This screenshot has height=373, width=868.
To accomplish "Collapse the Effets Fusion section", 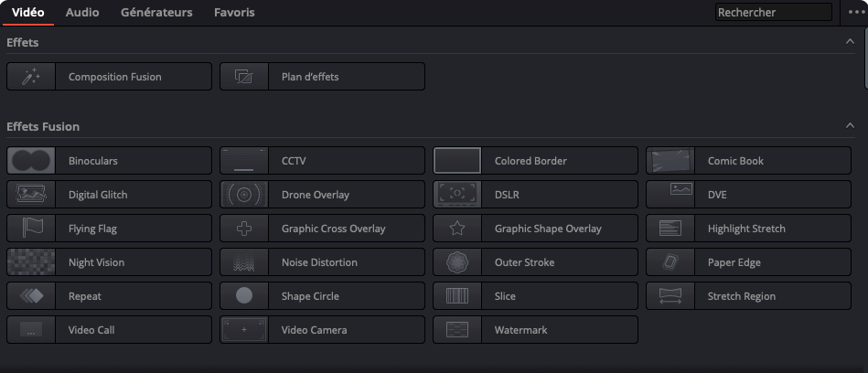I will [850, 126].
